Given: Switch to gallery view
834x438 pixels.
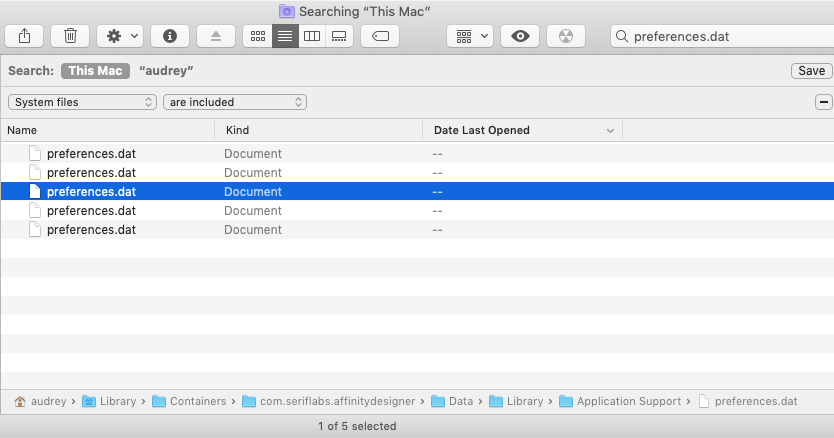Looking at the screenshot, I should (x=339, y=36).
